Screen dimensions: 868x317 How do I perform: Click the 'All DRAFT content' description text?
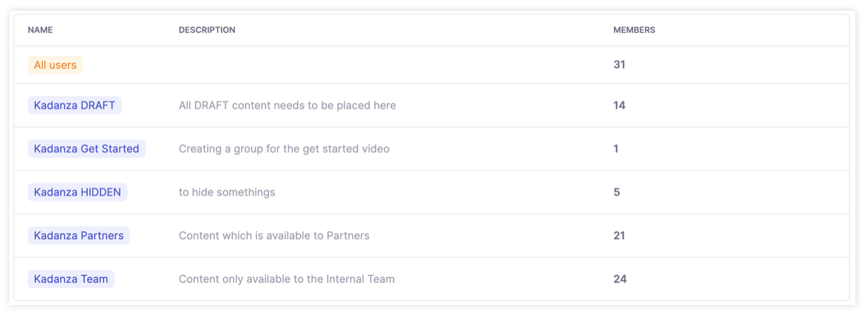pos(287,105)
